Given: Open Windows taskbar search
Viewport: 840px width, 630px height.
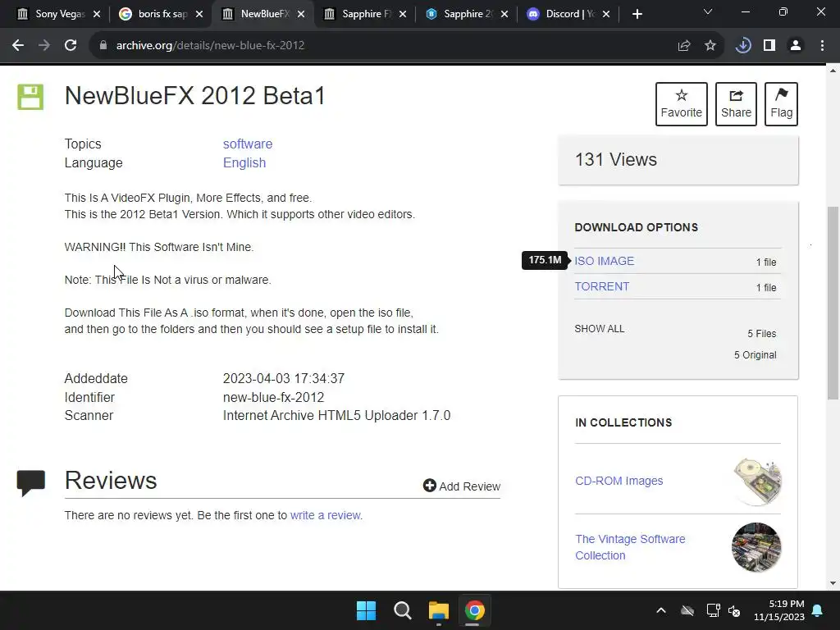Looking at the screenshot, I should coord(402,610).
